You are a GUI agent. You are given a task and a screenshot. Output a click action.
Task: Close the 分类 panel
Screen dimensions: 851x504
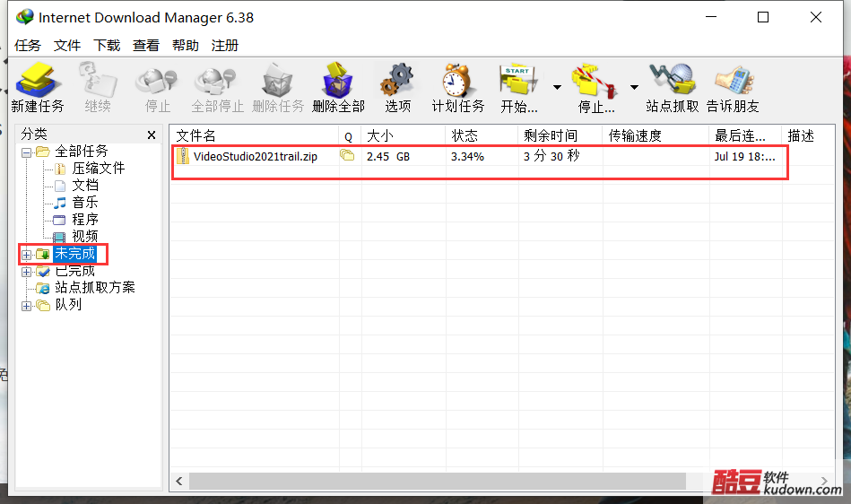coord(152,135)
